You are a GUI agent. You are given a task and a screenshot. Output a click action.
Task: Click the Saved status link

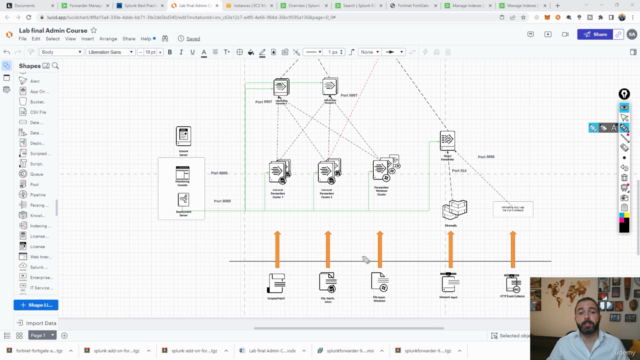[x=193, y=39]
